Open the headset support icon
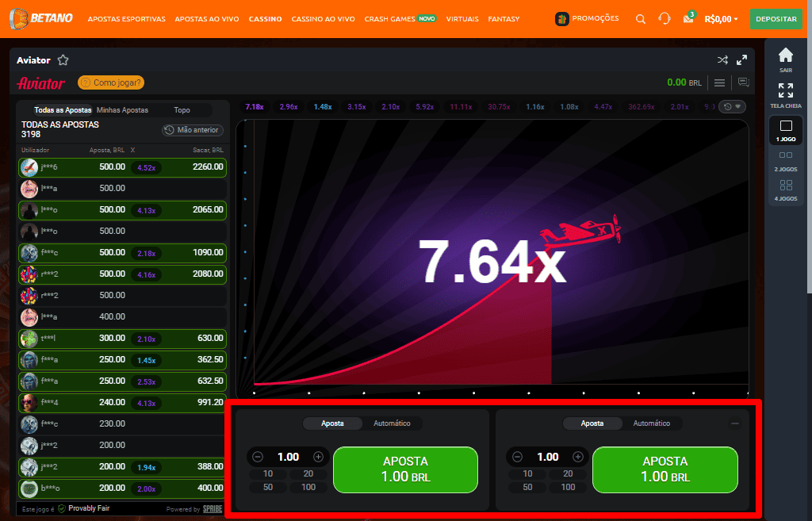Image resolution: width=812 pixels, height=521 pixels. pos(665,19)
